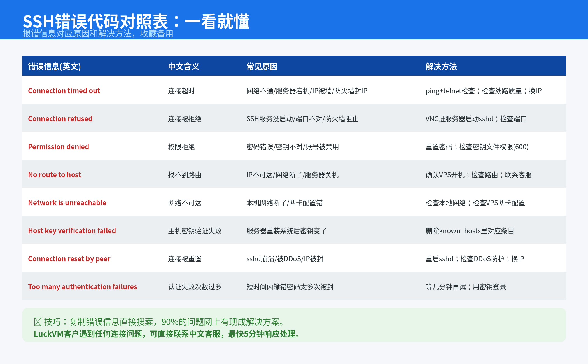588x364 pixels.
Task: Click '检查本地网络；检查VPS网卡配置' solution
Action: pos(475,203)
